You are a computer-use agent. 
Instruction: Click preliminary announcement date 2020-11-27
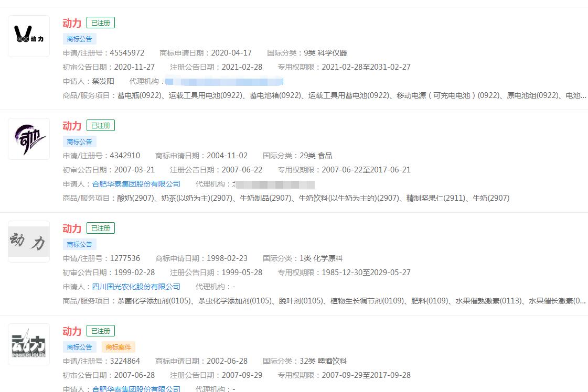pyautogui.click(x=134, y=67)
